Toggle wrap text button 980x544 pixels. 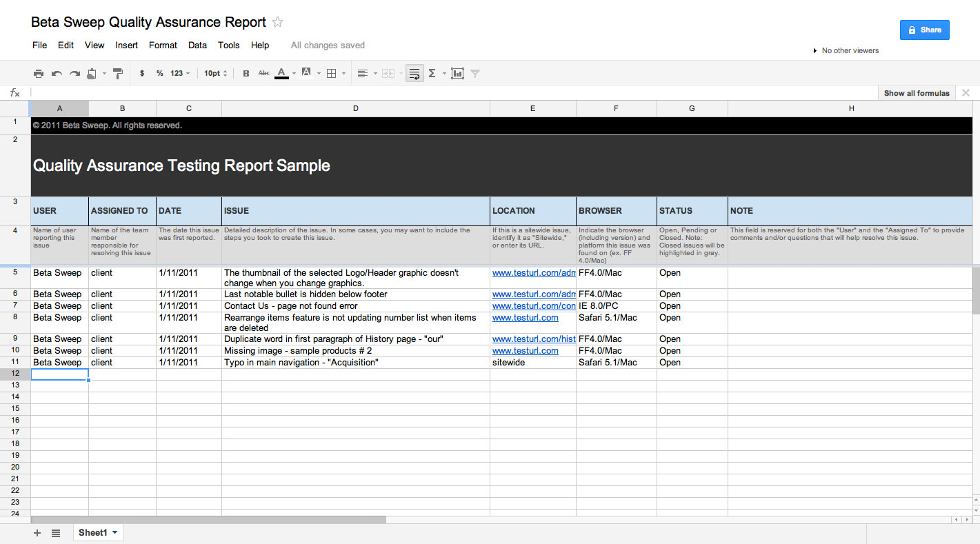[414, 73]
